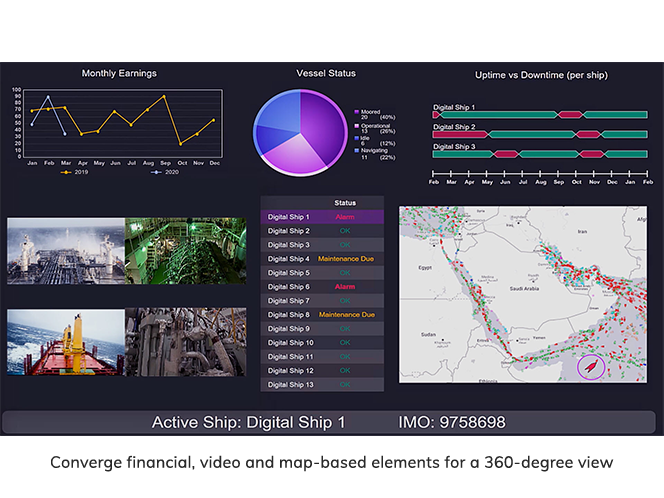
Task: Click Digital Ship 2 uptime bar
Action: [x=540, y=134]
